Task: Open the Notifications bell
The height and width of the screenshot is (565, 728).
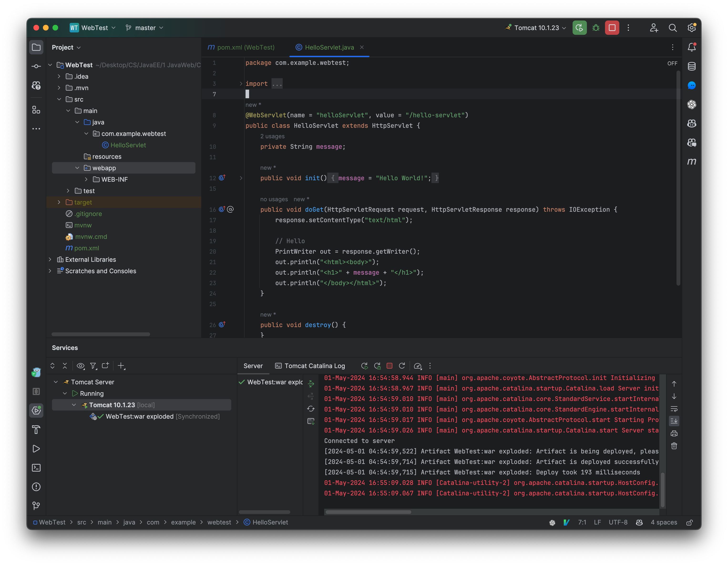Action: click(x=692, y=47)
